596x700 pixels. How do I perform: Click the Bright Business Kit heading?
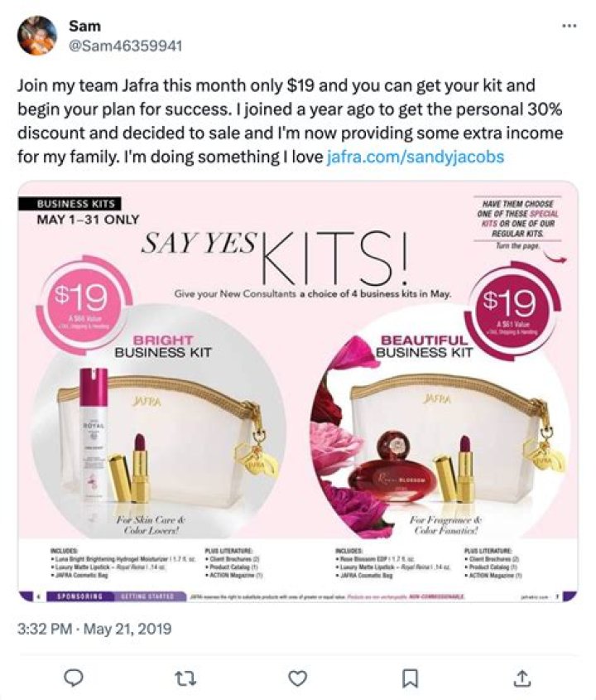[x=163, y=346]
